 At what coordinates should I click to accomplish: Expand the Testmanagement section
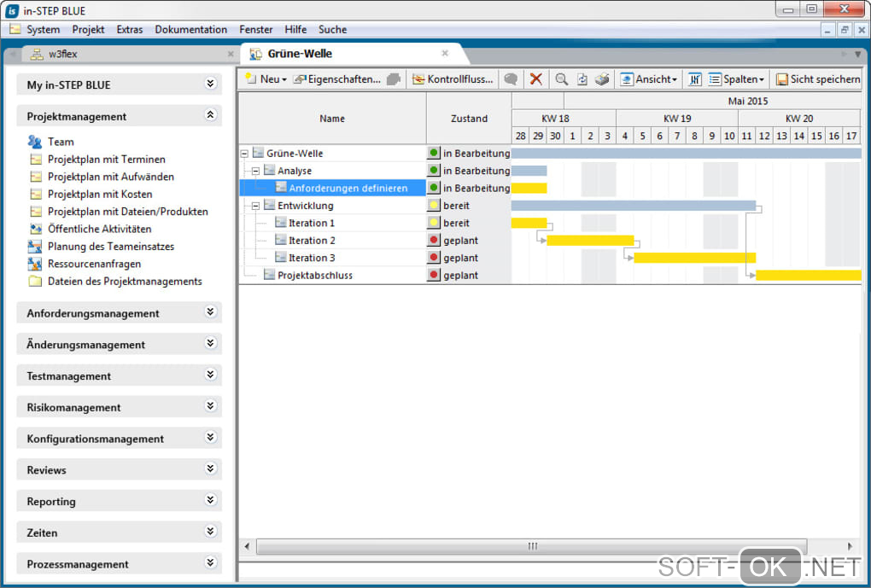click(x=210, y=375)
